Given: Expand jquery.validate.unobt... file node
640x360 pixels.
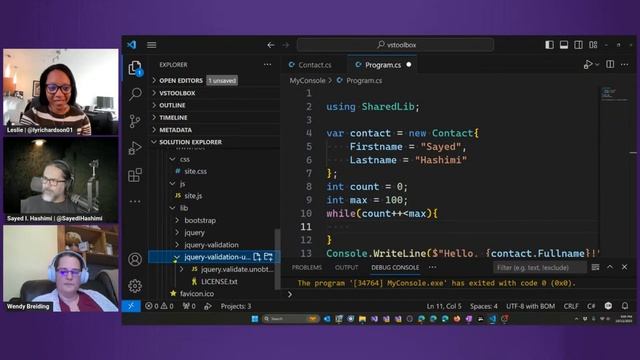Looking at the screenshot, I should [182, 269].
